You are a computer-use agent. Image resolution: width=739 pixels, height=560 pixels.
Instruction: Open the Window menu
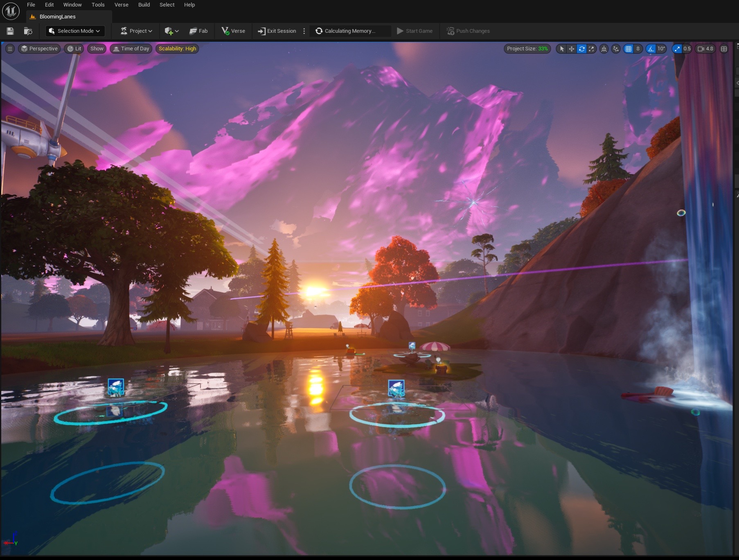72,5
